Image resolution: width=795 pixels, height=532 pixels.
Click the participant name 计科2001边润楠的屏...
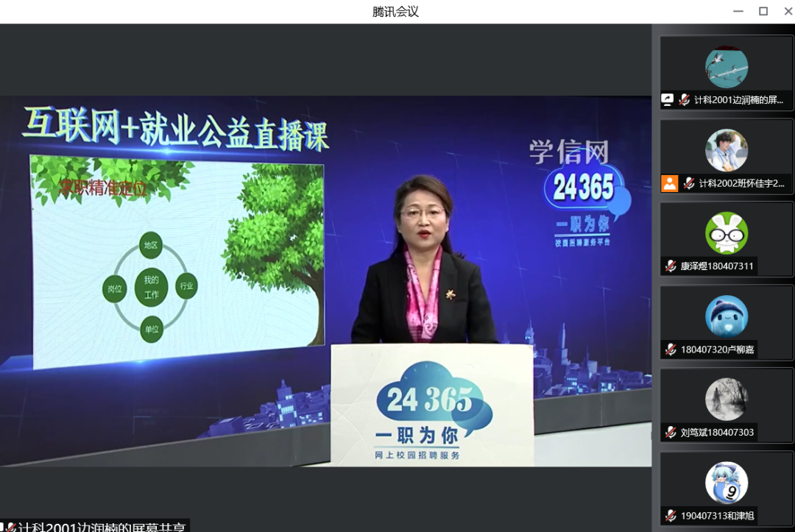(739, 100)
